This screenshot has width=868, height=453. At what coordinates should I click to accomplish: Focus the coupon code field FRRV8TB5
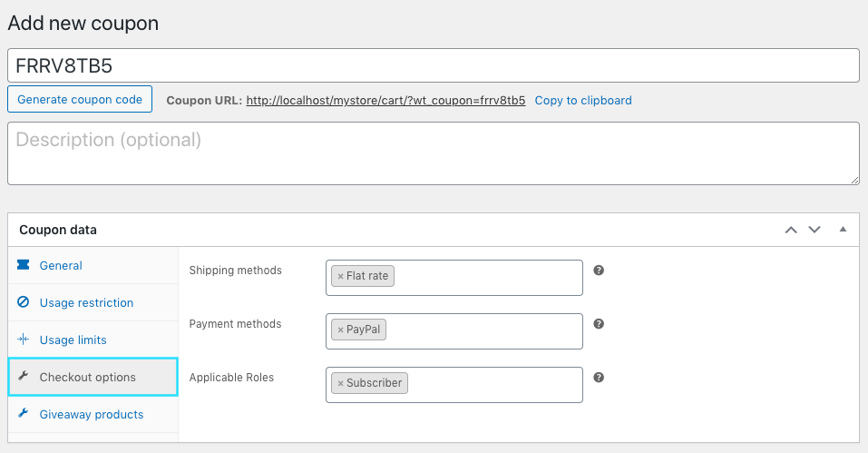(434, 65)
